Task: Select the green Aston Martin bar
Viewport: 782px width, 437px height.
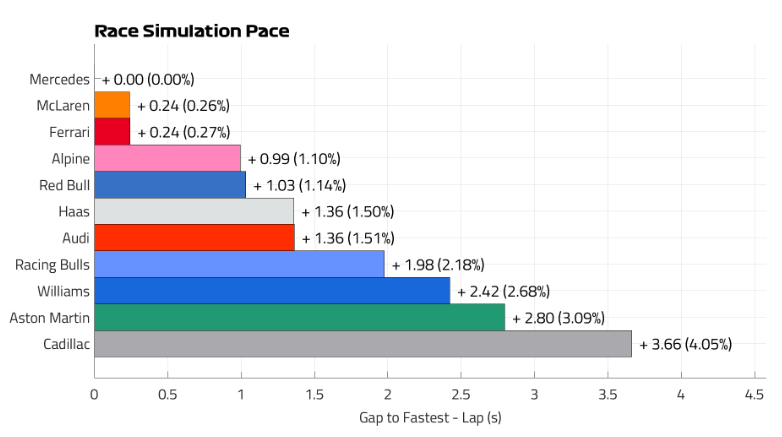Action: (299, 318)
